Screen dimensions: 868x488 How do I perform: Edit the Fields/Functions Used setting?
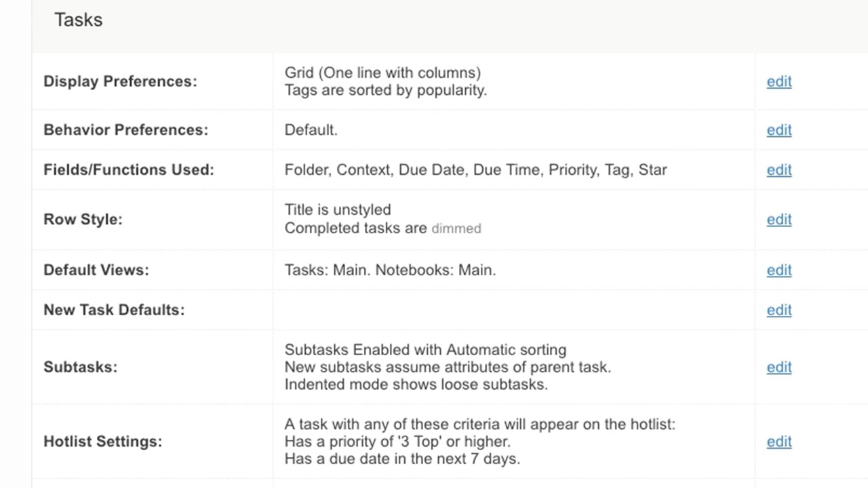point(778,170)
